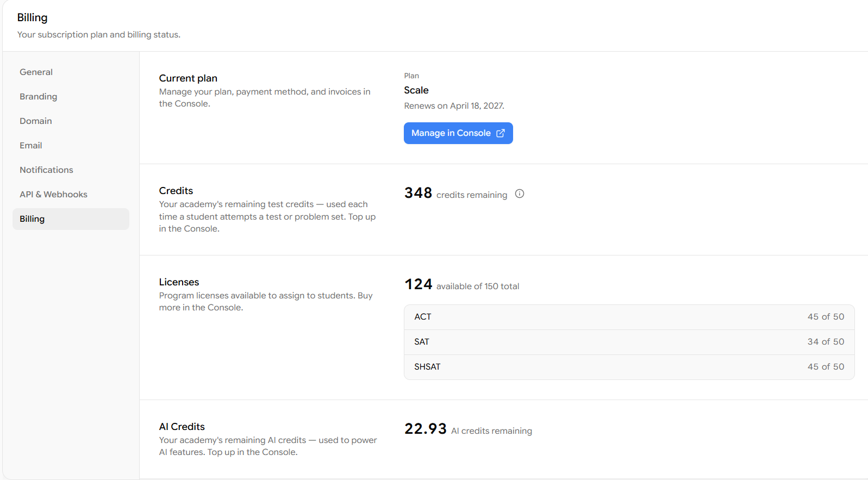Go to Branding settings
This screenshot has height=480, width=868.
pyautogui.click(x=71, y=97)
